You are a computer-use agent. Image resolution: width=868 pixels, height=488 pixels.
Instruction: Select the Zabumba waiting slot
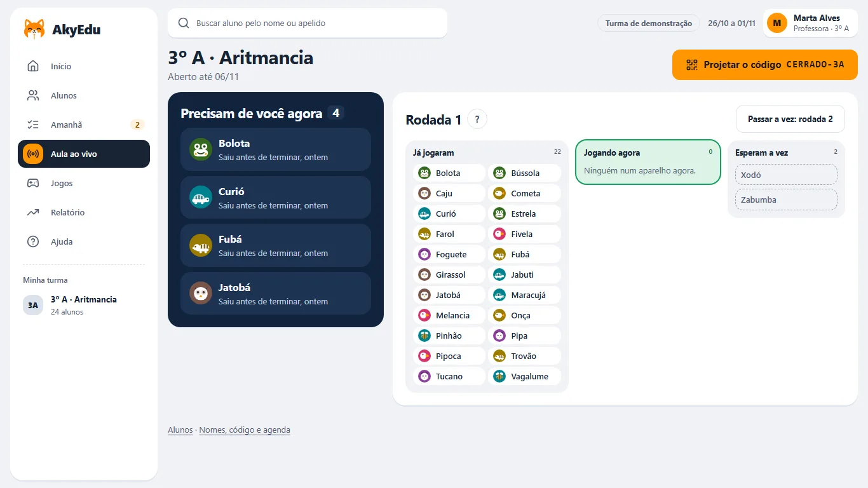click(786, 200)
